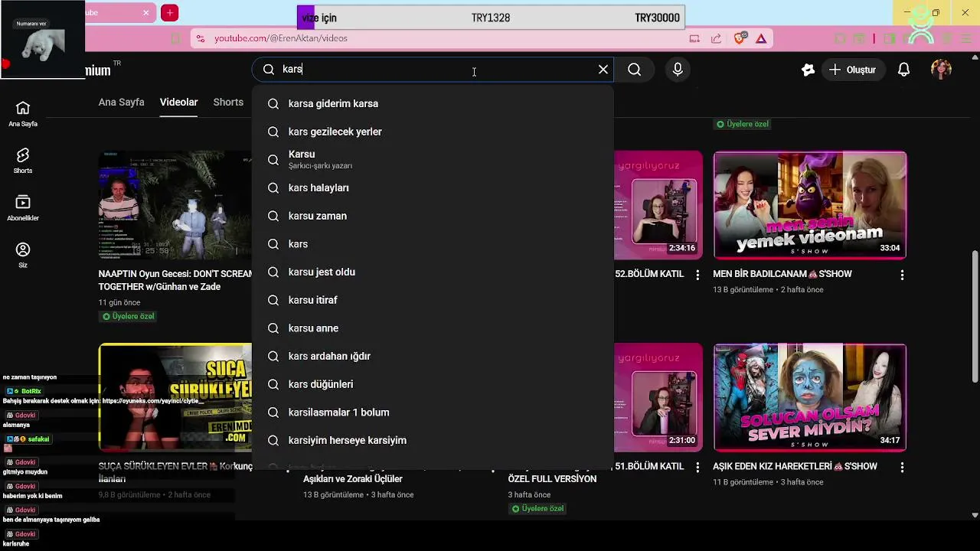The width and height of the screenshot is (980, 551).
Task: Open the title link 'AŞIK EDEN KIZ HAREKETLERİ S'SHOW'
Action: pos(795,466)
